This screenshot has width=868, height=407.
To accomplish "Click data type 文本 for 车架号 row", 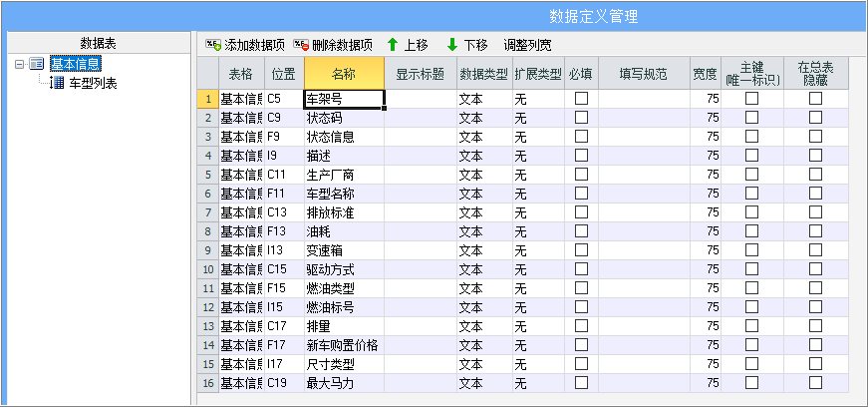I will (x=485, y=99).
